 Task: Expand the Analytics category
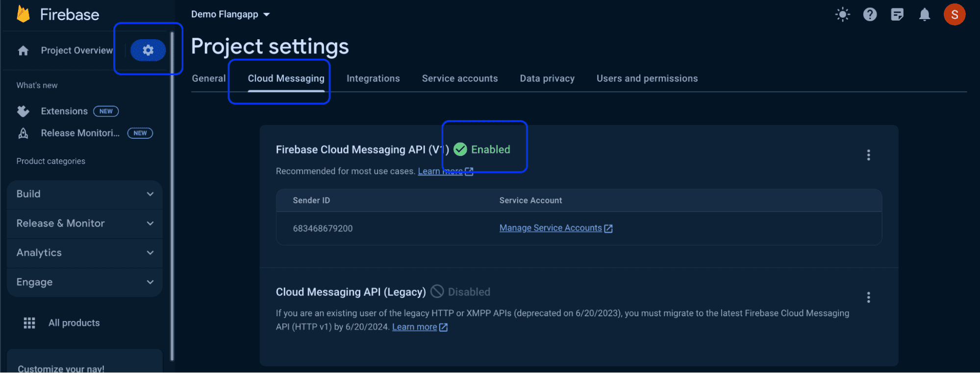click(85, 253)
